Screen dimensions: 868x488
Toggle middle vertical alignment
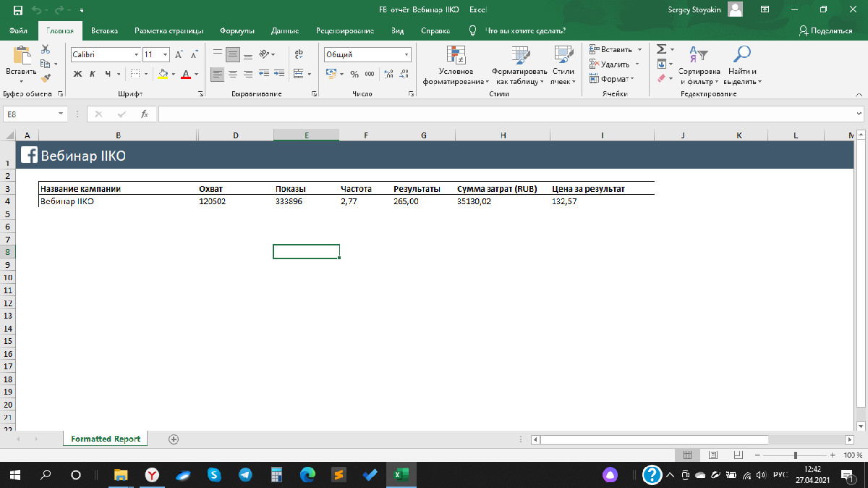point(232,55)
